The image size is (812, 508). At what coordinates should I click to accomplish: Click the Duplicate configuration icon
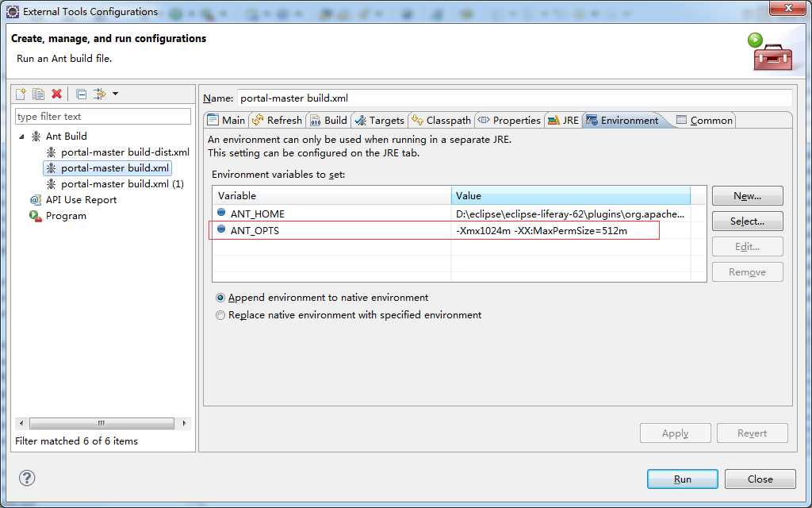click(39, 94)
